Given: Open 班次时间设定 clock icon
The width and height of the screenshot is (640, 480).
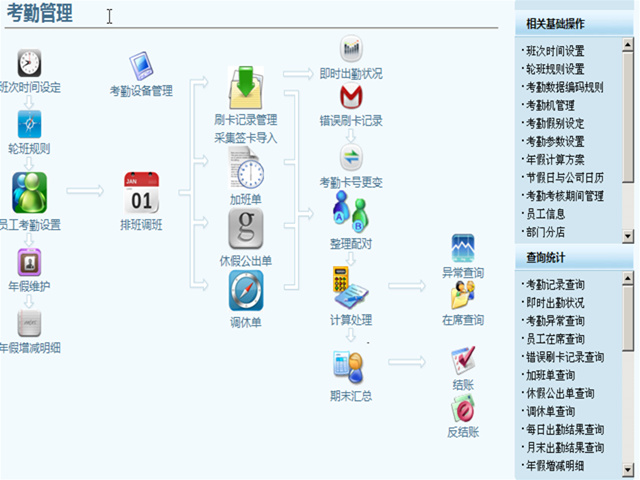Looking at the screenshot, I should point(29,63).
